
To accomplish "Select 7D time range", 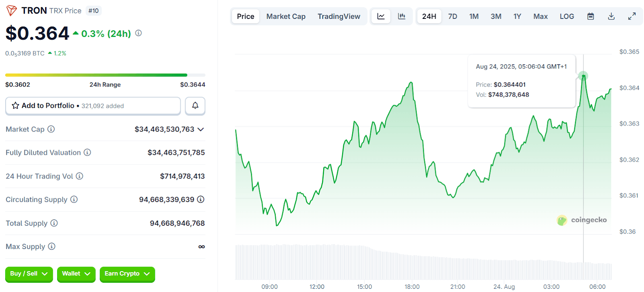I will tap(453, 16).
